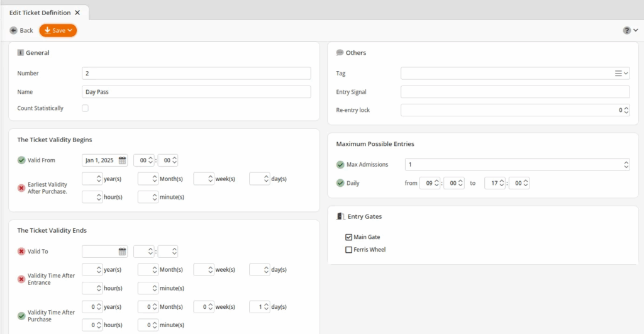644x334 pixels.
Task: Disable Validity Time After Purchase toggle
Action: [x=21, y=316]
